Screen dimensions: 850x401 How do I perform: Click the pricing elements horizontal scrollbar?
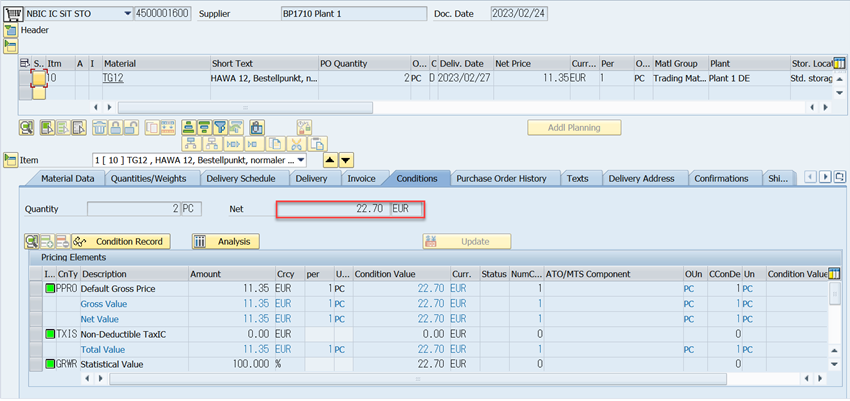[417, 379]
